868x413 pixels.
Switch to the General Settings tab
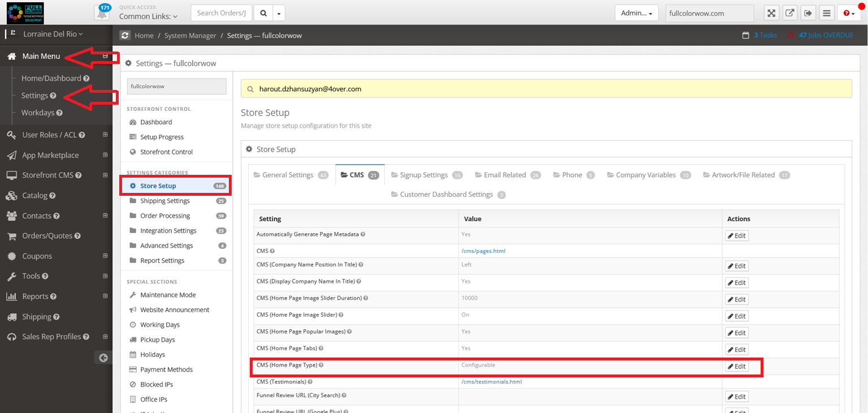[291, 175]
